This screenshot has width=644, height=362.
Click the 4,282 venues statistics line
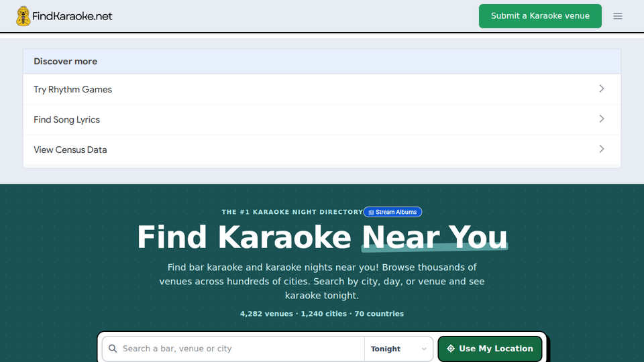click(x=322, y=314)
